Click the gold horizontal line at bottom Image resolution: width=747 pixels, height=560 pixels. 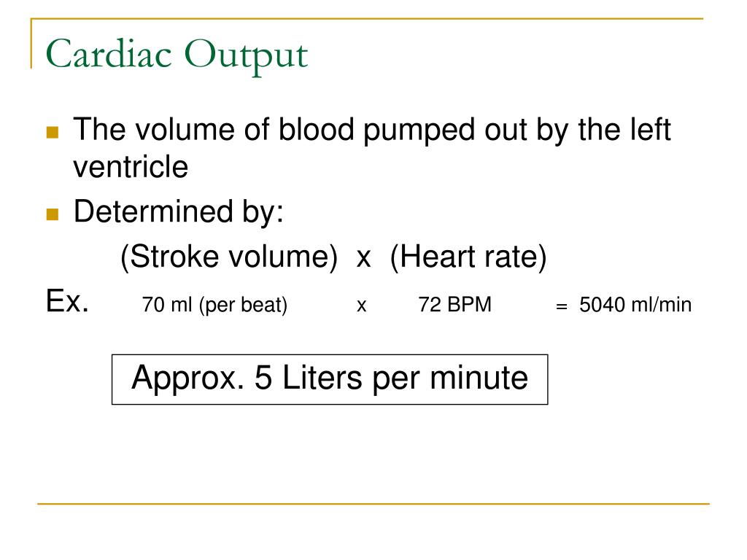(373, 504)
